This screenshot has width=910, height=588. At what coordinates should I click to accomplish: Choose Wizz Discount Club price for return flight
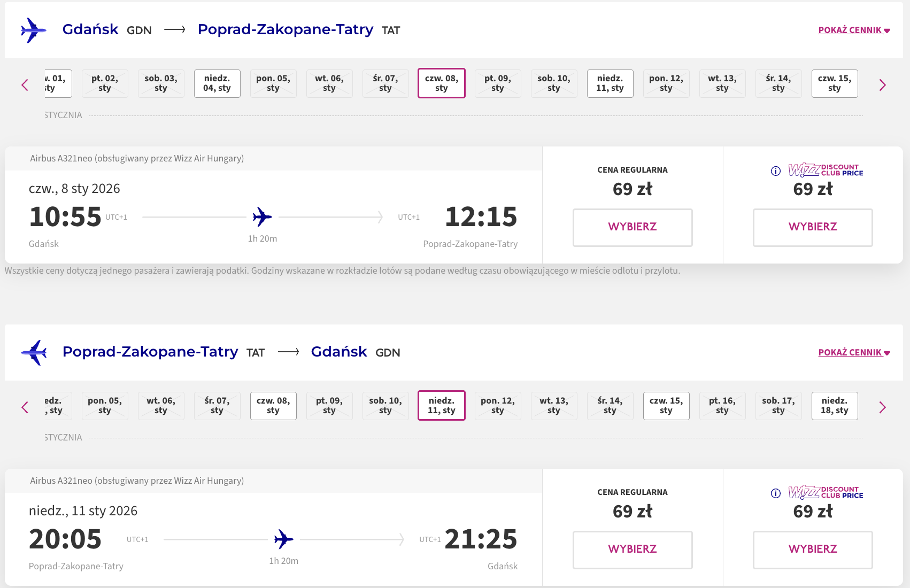(813, 550)
